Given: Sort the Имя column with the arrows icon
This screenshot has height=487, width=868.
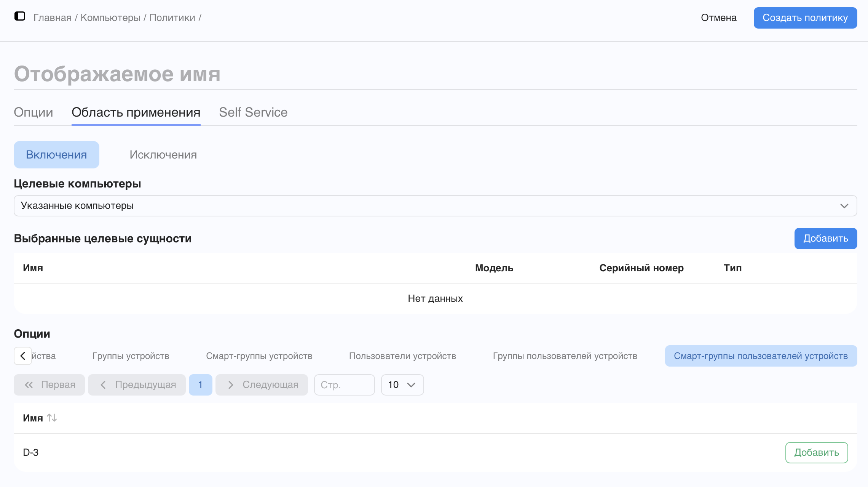Looking at the screenshot, I should coord(52,418).
